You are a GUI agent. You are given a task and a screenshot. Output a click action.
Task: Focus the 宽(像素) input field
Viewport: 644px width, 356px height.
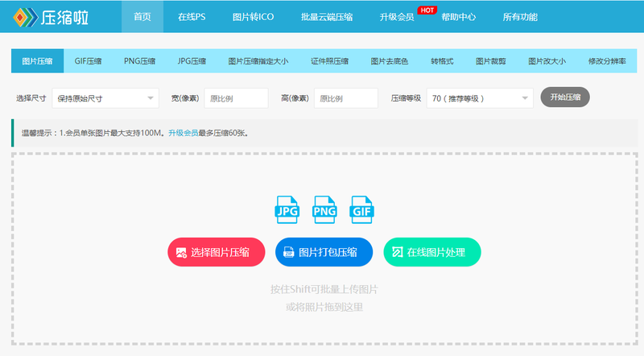[x=236, y=98]
